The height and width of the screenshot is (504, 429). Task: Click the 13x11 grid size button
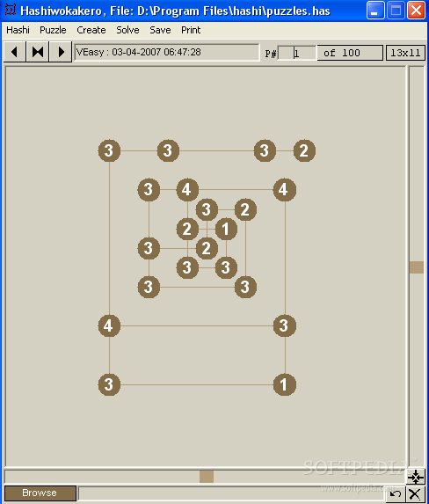pos(405,53)
